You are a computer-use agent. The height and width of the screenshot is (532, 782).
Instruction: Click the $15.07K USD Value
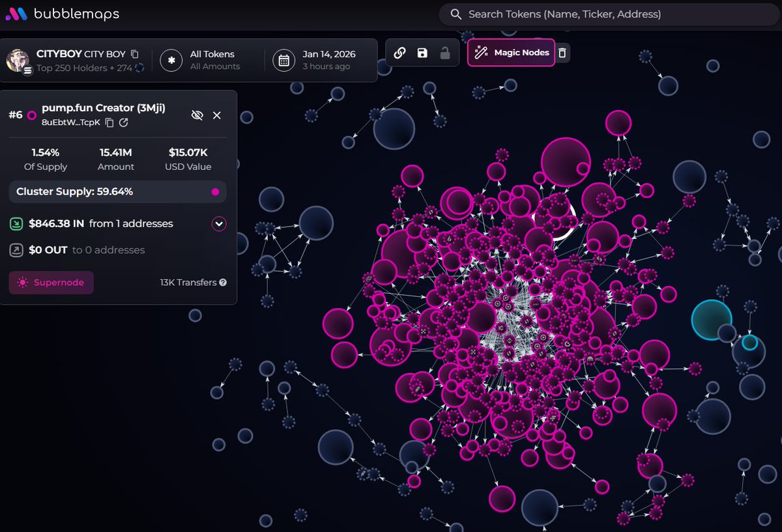(x=188, y=152)
